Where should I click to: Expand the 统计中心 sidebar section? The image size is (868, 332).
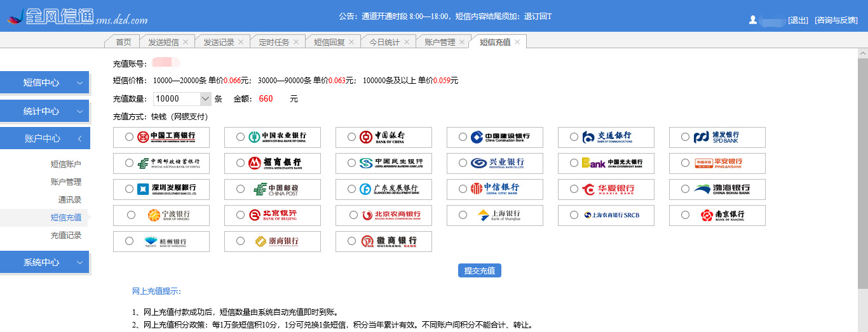[44, 111]
